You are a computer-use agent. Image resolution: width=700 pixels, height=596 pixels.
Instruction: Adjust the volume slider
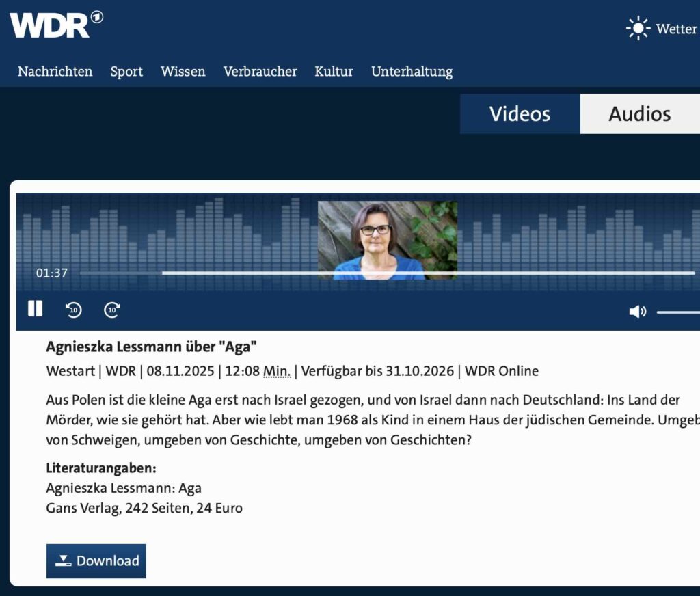pos(678,312)
